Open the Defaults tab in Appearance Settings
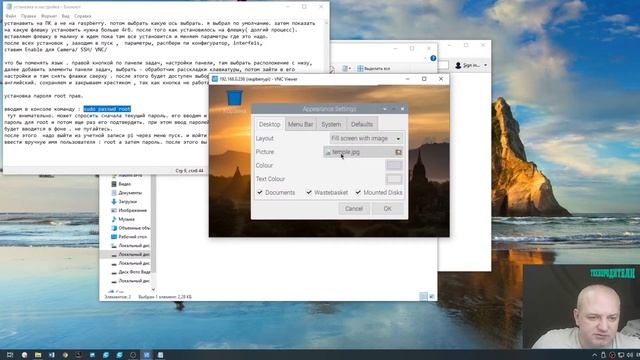 tap(362, 124)
